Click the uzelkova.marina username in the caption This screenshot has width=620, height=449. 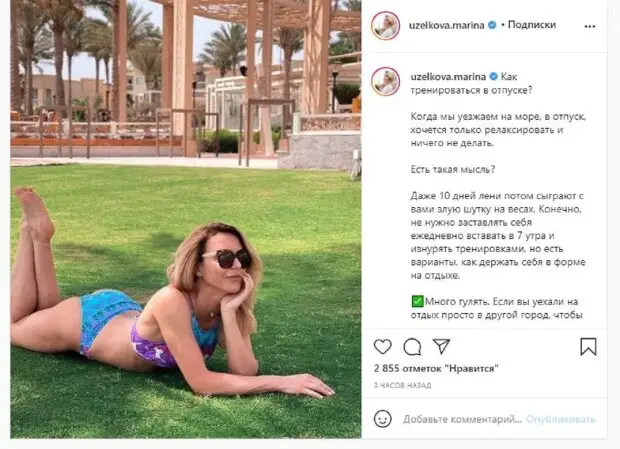tap(448, 76)
